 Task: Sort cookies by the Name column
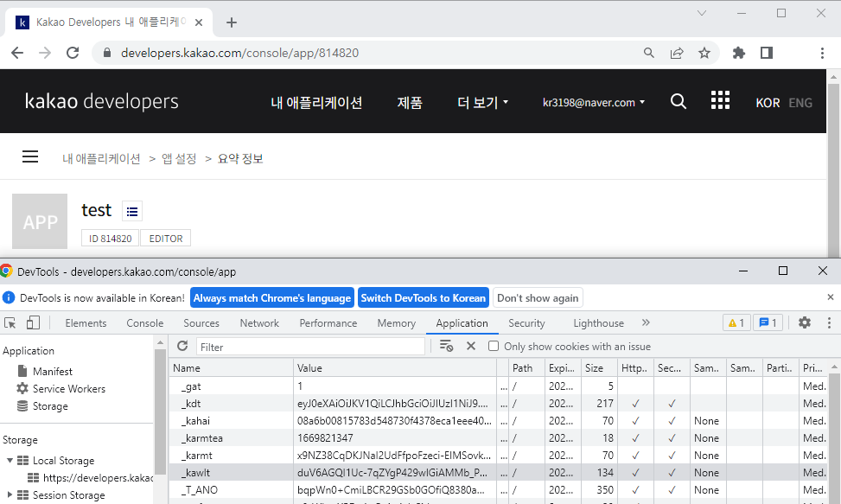point(231,367)
